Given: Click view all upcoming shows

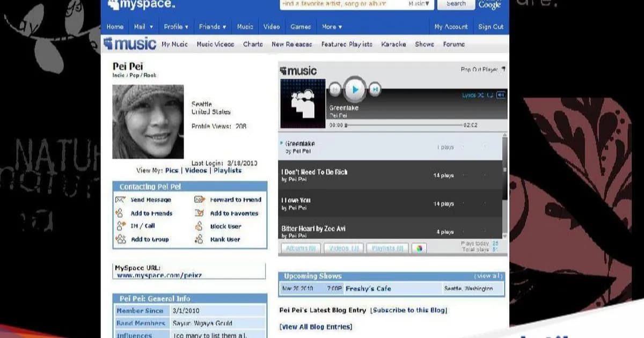Looking at the screenshot, I should coord(489,276).
